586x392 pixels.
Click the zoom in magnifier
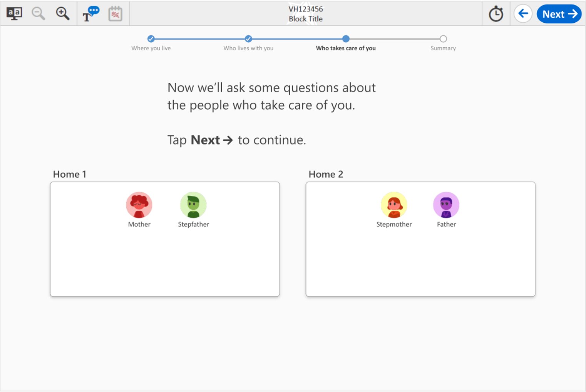62,14
